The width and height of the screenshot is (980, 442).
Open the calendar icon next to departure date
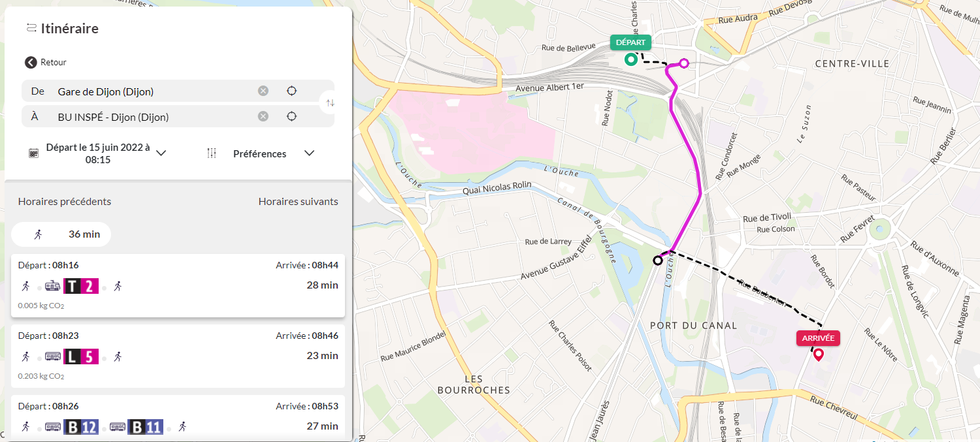(33, 153)
